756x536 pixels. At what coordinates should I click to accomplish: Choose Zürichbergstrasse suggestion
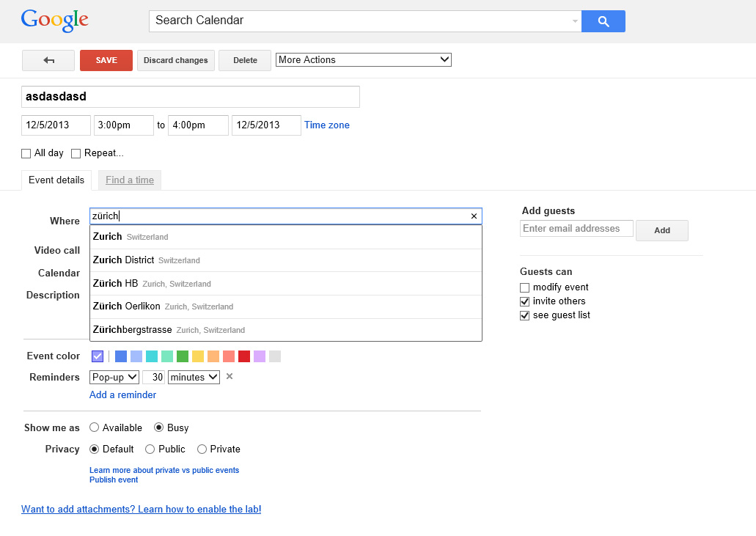286,330
